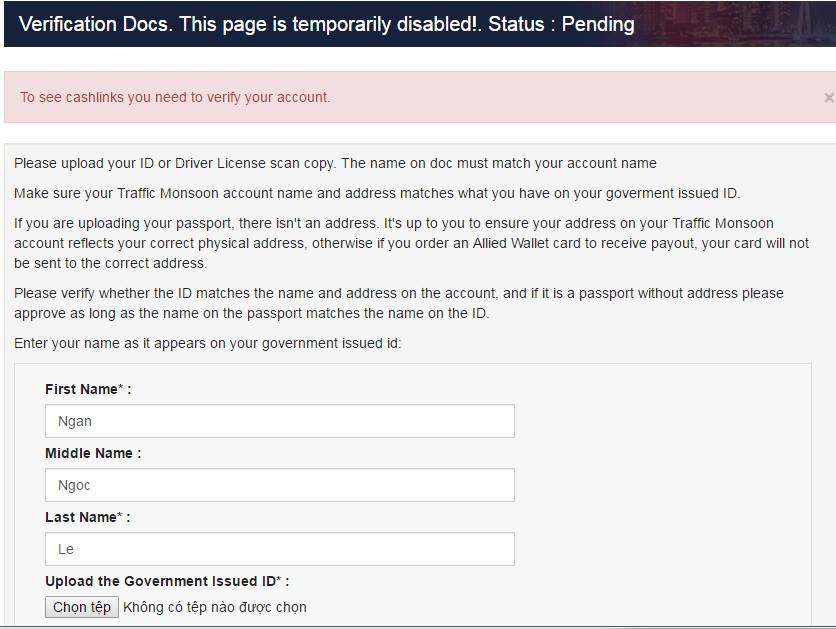
Task: Click the 'Enter your name as it appears' line
Action: coord(207,343)
